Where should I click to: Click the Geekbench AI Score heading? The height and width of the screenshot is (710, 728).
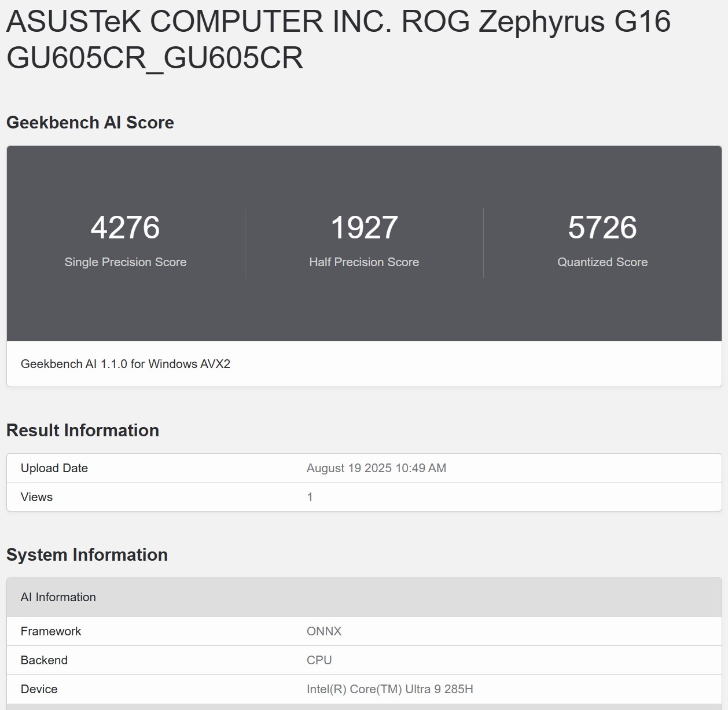click(90, 123)
